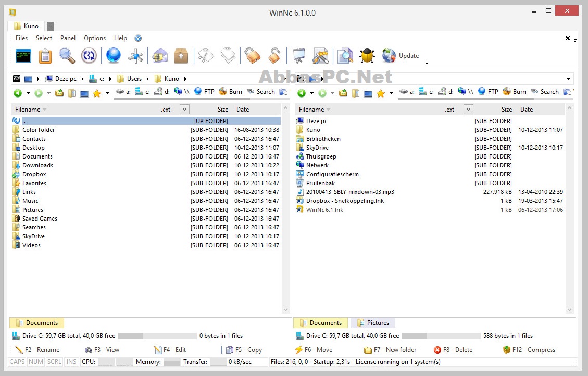The image size is (588, 376).
Task: Click the stacked sheets merge toolbar icon
Action: point(228,56)
